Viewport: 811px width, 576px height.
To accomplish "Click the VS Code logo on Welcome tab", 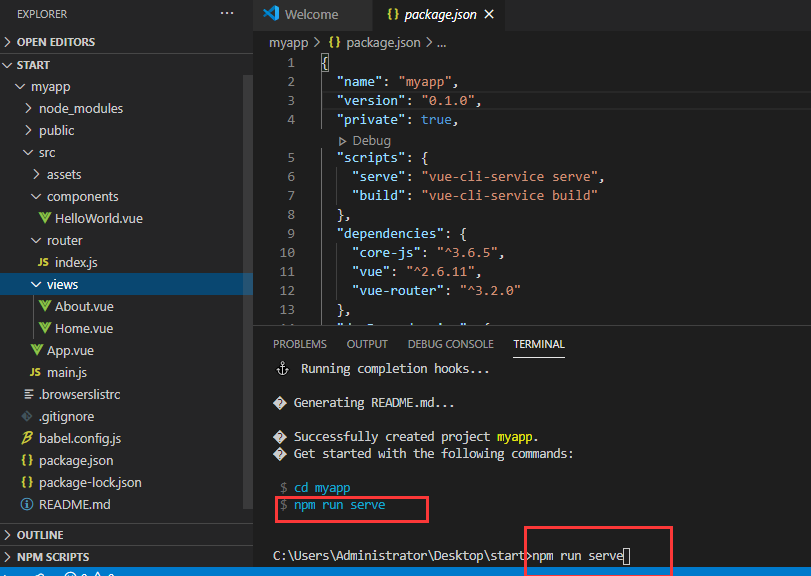I will coord(272,13).
